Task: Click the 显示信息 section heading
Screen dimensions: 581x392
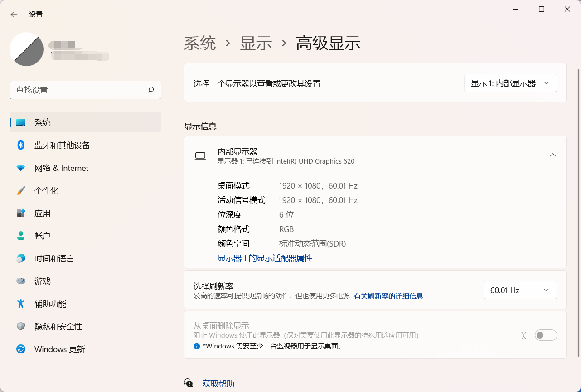Action: tap(200, 126)
